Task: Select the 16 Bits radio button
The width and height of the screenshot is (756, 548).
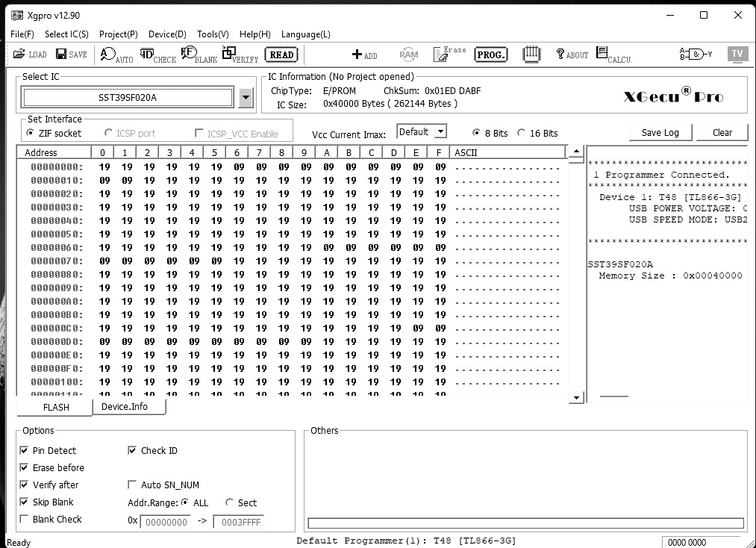Action: point(521,133)
